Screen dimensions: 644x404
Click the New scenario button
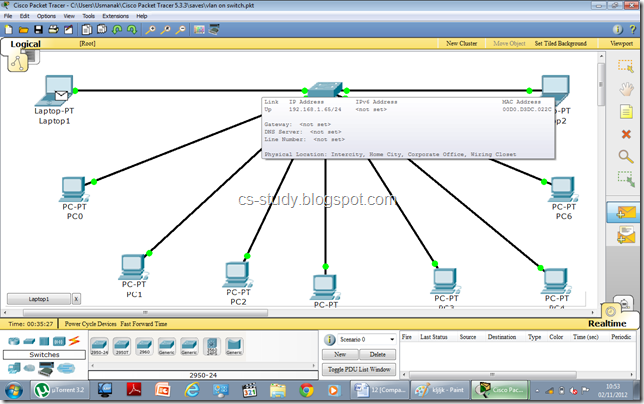coord(340,354)
